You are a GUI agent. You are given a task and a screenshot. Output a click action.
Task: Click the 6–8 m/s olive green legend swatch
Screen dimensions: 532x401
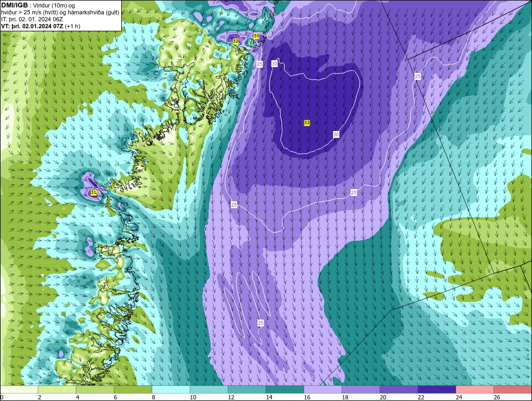click(x=133, y=389)
